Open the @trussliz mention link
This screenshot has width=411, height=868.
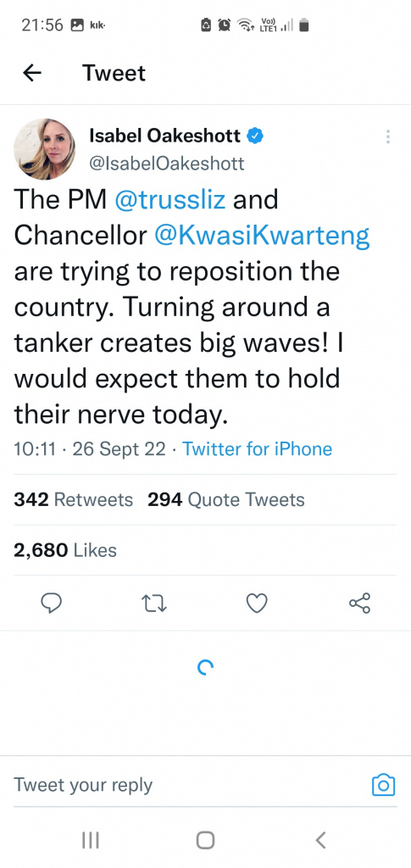coord(169,199)
